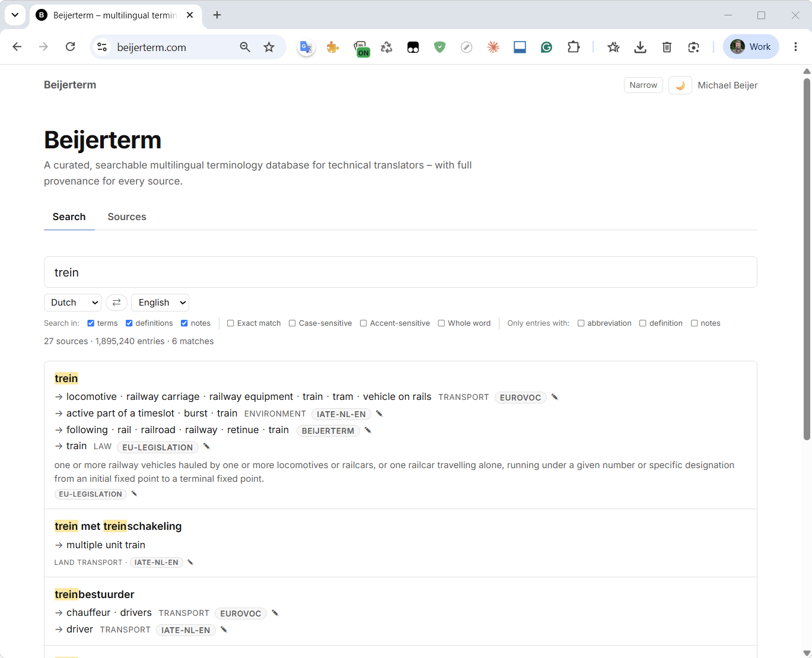812x658 pixels.
Task: Uncheck search in notes checkbox
Action: point(184,323)
